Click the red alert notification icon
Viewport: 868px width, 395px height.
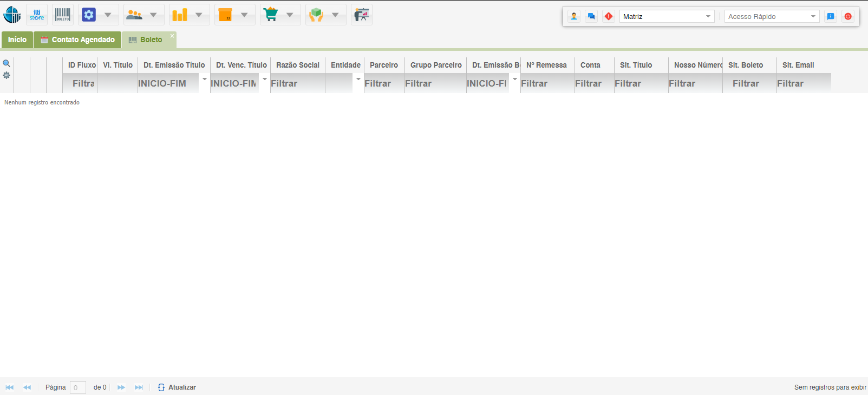609,16
